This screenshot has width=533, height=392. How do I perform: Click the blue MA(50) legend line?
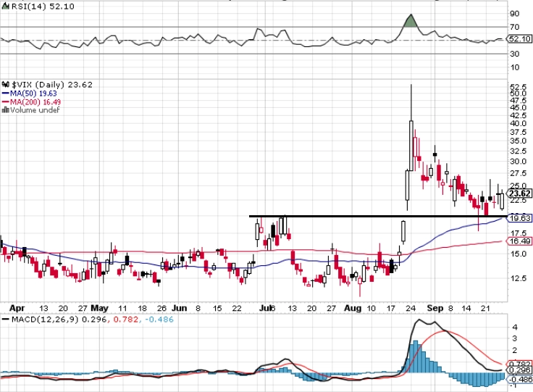6,93
